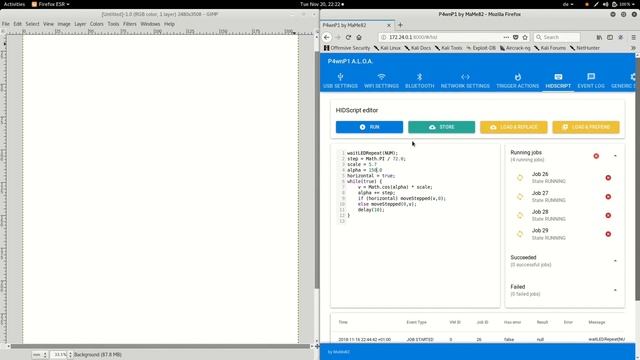Collapse the Running jobs section

click(x=615, y=156)
